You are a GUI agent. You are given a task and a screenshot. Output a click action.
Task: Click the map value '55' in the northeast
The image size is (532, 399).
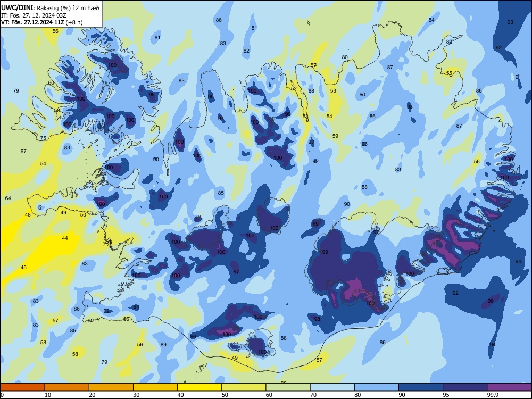(449, 73)
